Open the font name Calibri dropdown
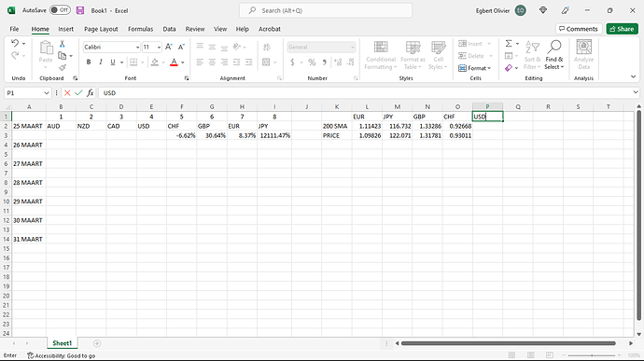 [x=137, y=48]
